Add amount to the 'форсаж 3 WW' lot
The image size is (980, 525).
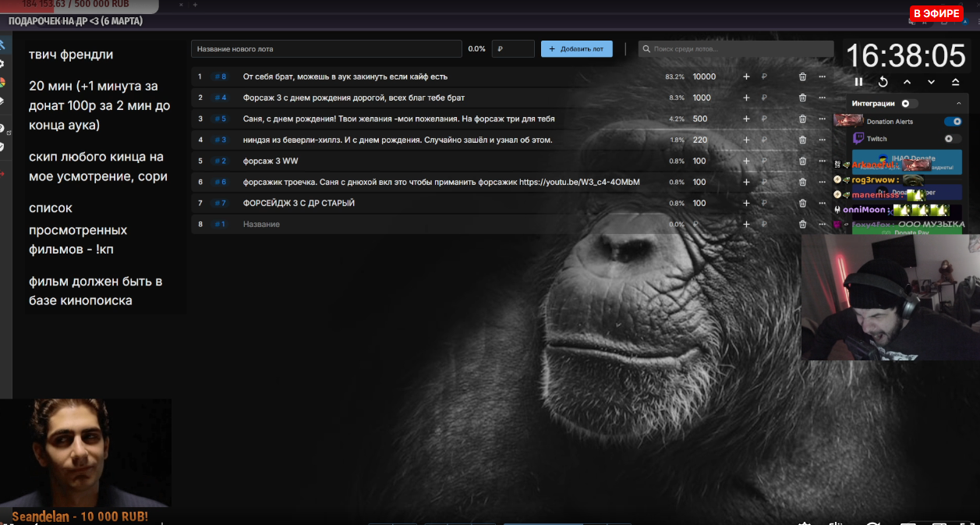tap(746, 161)
